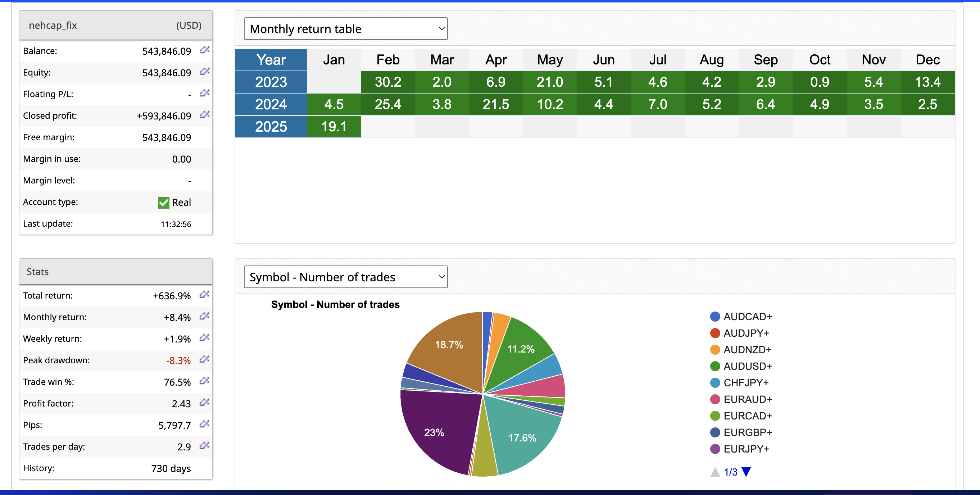Click the chart icon next to Balance

point(205,50)
